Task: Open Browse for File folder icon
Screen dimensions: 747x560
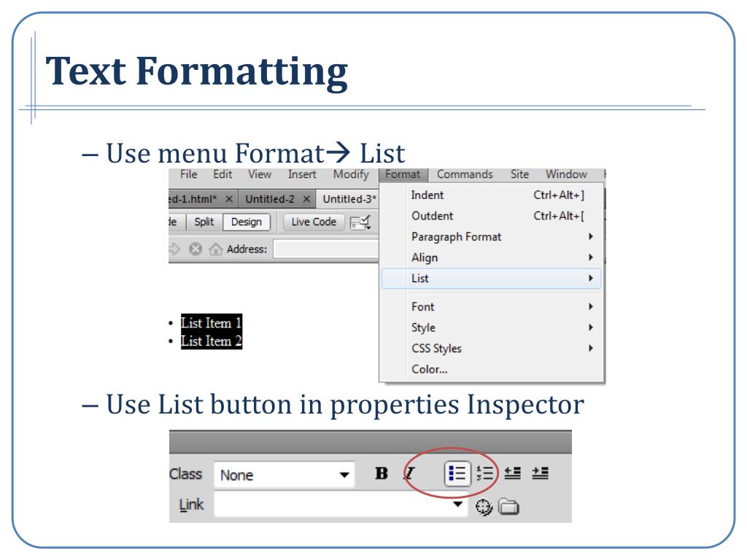Action: (x=508, y=507)
